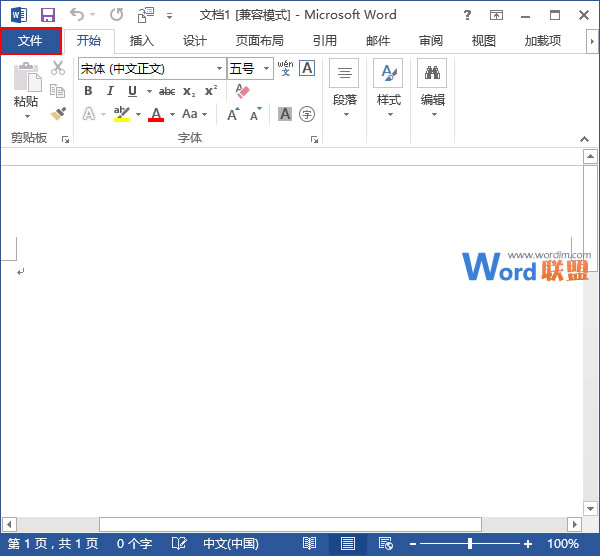600x556 pixels.
Task: Toggle Italic formatting
Action: point(110,91)
